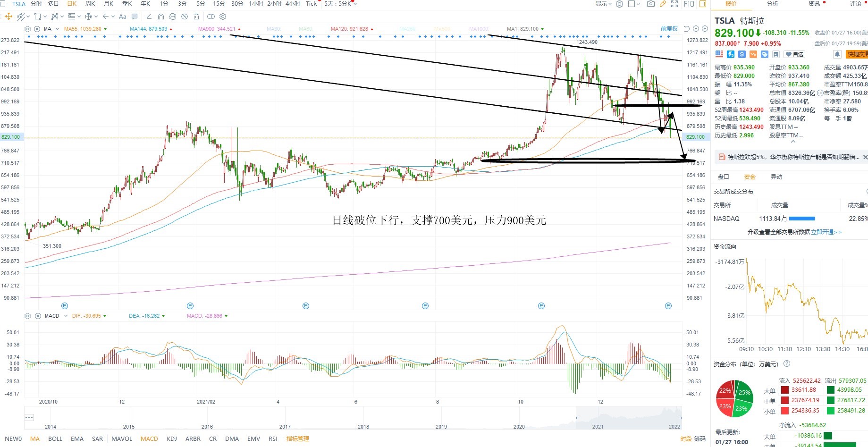Click the 快捷交易 quick trade button
Viewport: 868px width, 447px height.
(857, 54)
